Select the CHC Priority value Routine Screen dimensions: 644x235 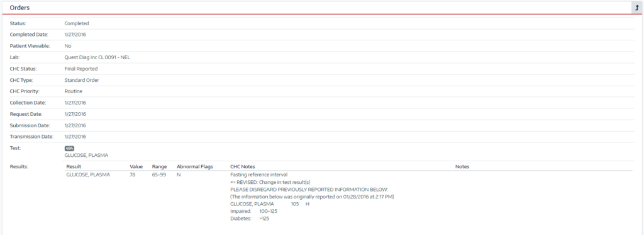(x=74, y=91)
